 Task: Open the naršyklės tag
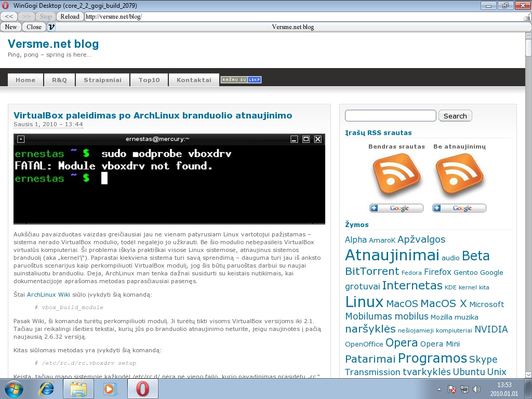pos(370,329)
